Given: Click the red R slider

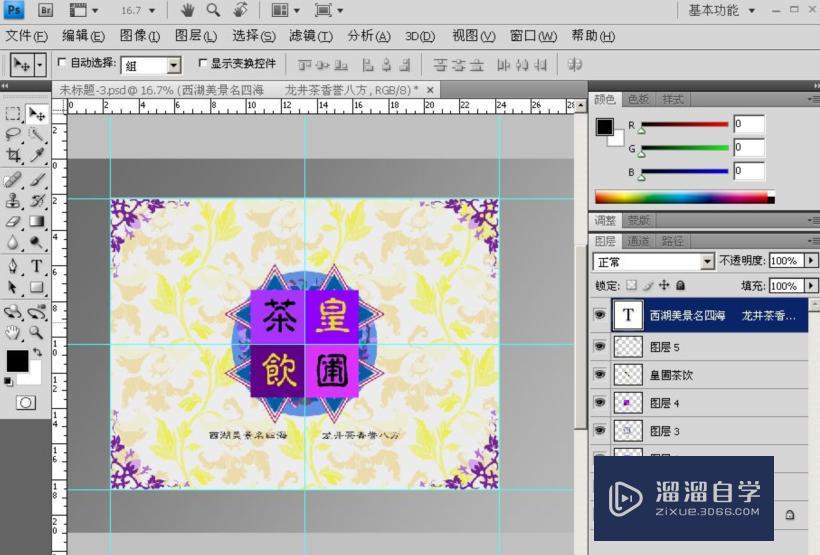Looking at the screenshot, I should 685,124.
